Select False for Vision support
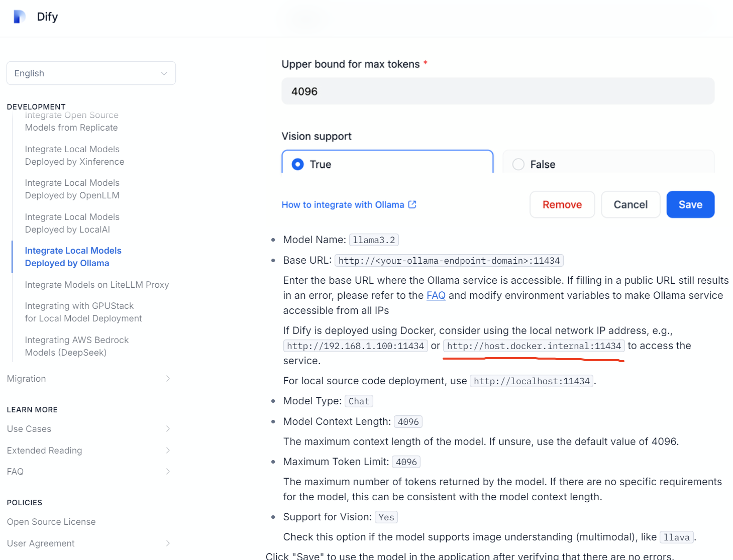The width and height of the screenshot is (733, 560). click(518, 164)
